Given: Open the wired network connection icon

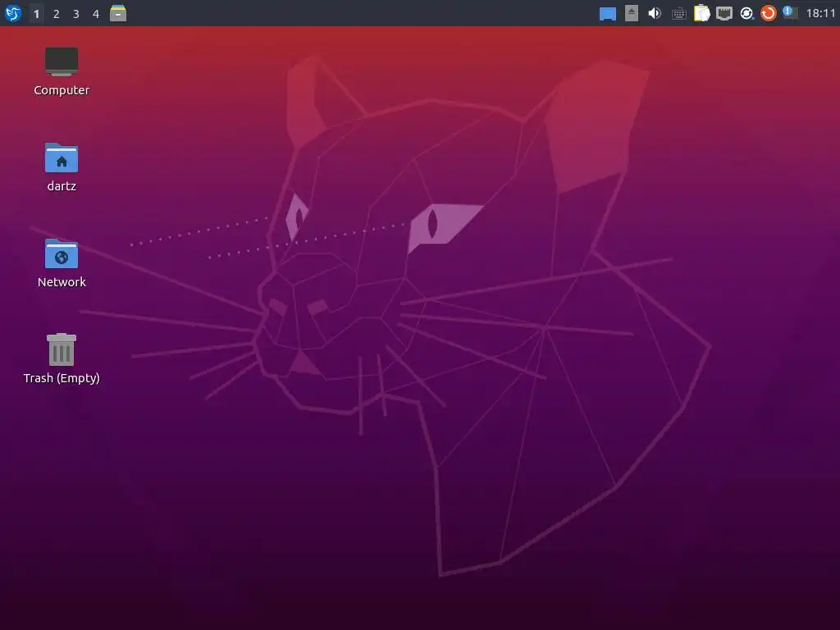Looking at the screenshot, I should (x=724, y=13).
